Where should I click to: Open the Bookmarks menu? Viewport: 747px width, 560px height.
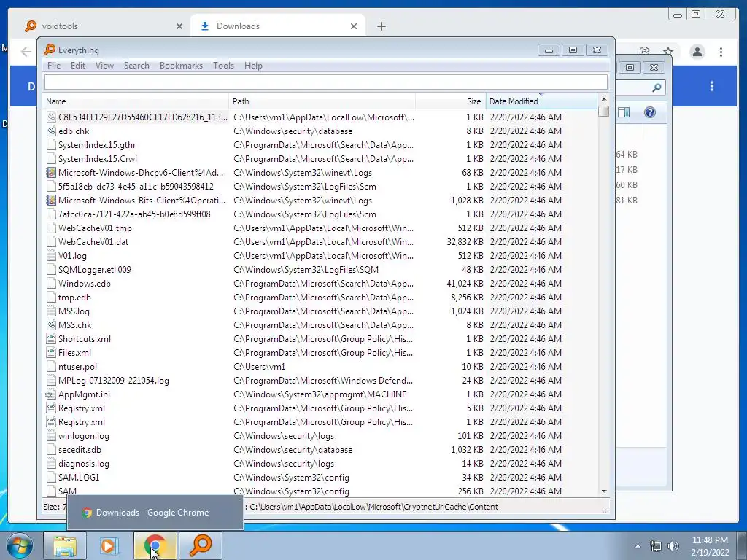point(181,65)
